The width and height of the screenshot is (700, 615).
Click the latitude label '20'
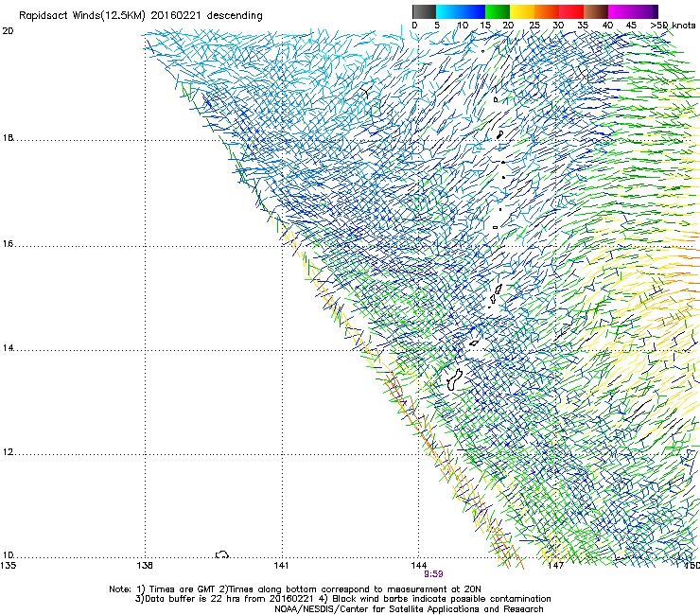8,31
